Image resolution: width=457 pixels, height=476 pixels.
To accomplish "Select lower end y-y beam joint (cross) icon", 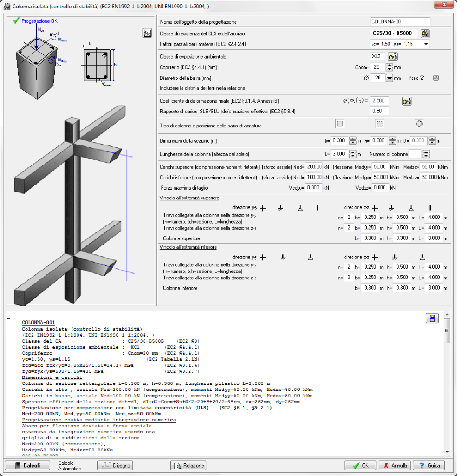I will tap(263, 258).
